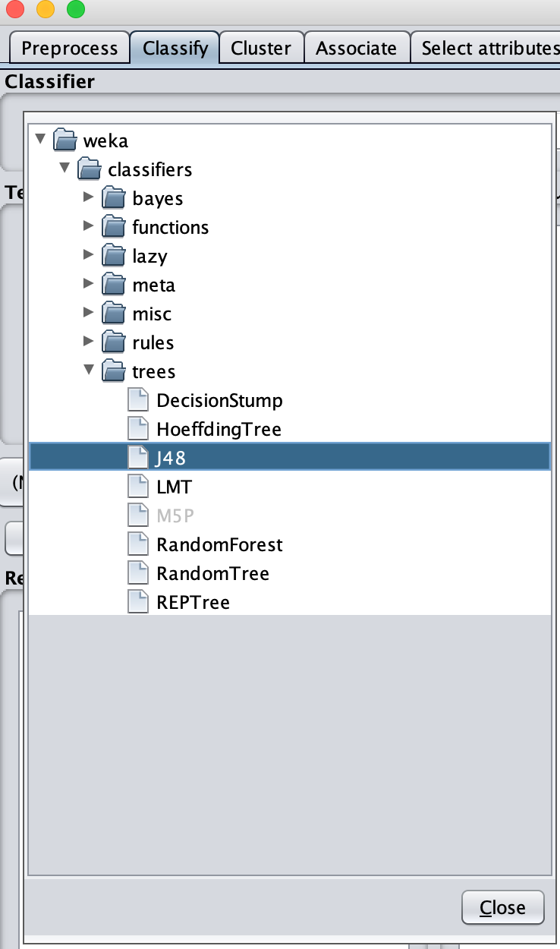The height and width of the screenshot is (949, 560).
Task: Click the functions folder icon
Action: point(114,228)
